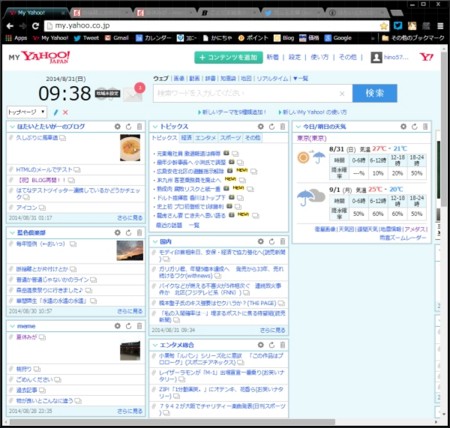Select the リアルタイム search tab
Screen dimensions: 450x428
[272, 79]
